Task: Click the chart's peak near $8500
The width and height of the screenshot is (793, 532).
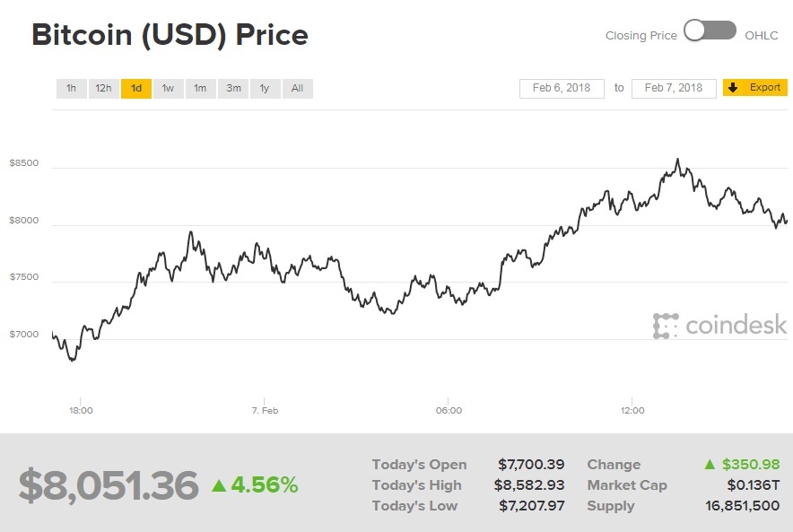Action: coord(677,160)
